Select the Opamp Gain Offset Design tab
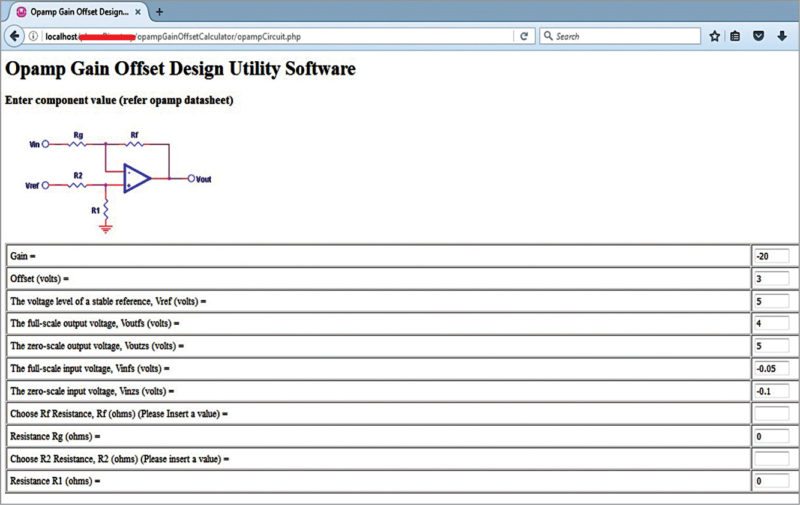Screen dimensions: 800x505 pos(75,11)
